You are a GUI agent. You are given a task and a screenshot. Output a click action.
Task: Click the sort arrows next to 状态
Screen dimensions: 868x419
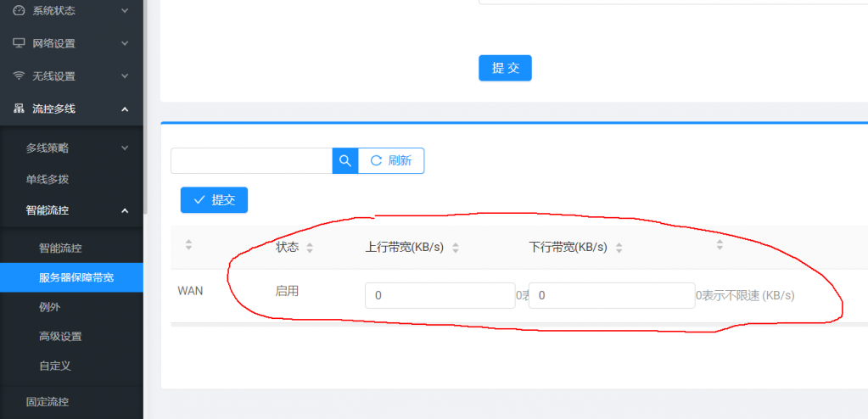pyautogui.click(x=310, y=248)
